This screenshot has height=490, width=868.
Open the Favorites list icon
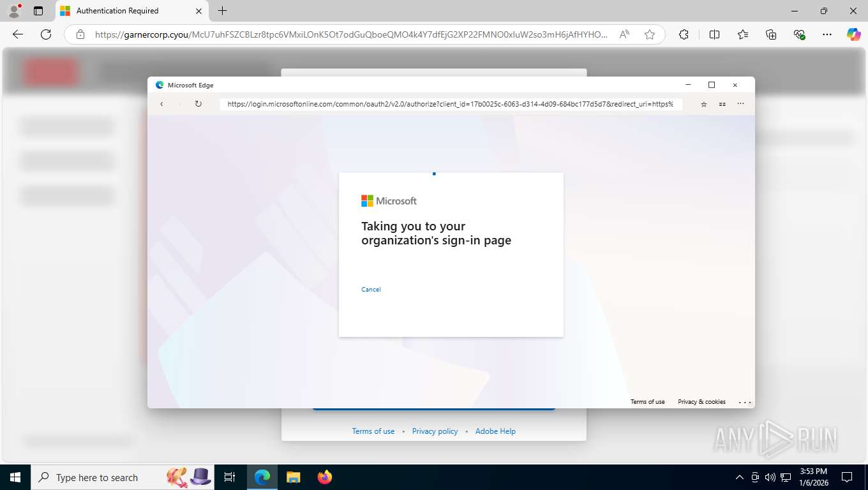(743, 34)
